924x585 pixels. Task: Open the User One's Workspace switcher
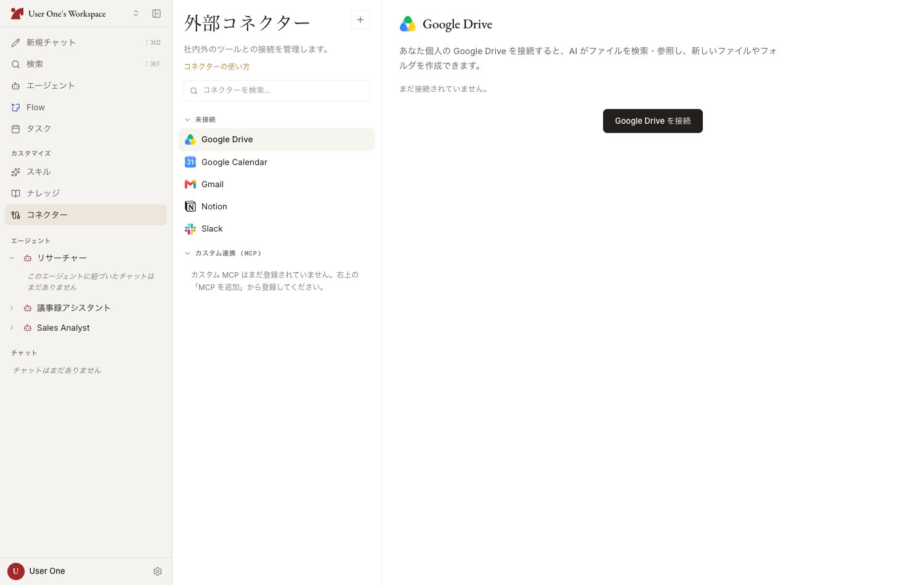point(75,14)
